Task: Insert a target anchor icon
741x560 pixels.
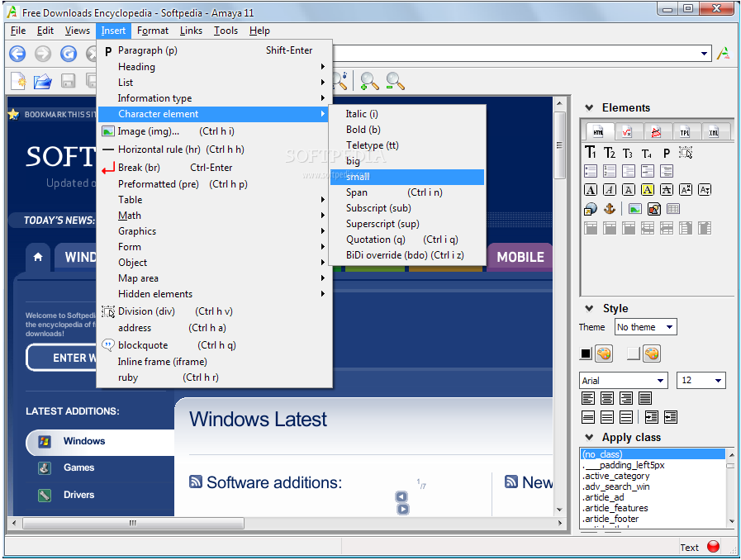Action: [610, 209]
